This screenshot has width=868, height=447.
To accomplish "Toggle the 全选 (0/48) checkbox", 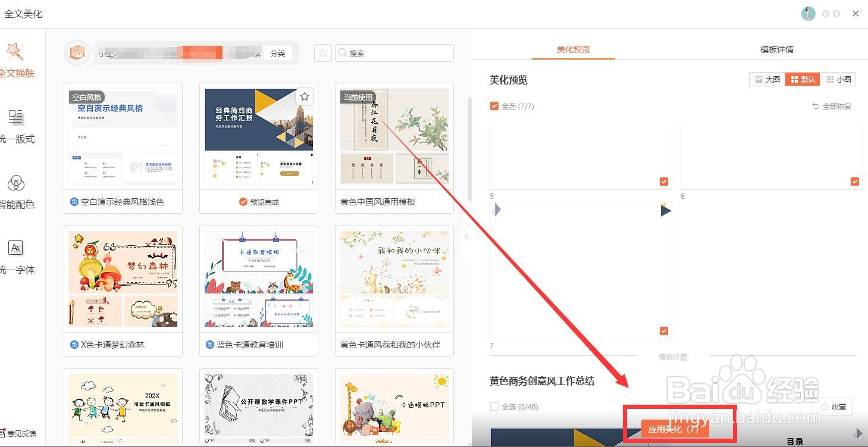I will click(494, 407).
